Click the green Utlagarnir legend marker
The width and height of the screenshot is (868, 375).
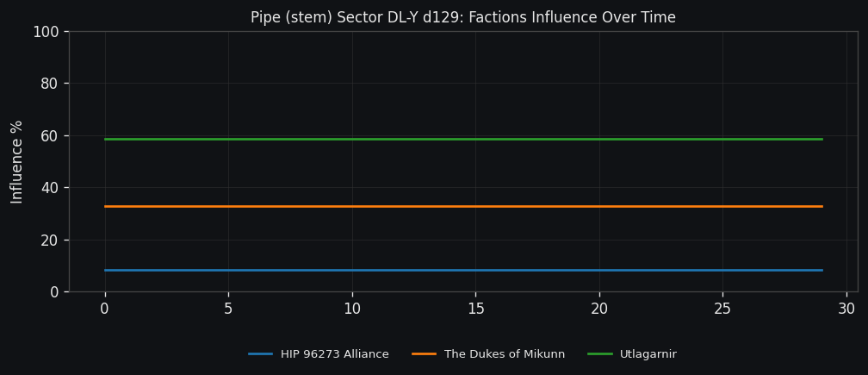(599, 354)
